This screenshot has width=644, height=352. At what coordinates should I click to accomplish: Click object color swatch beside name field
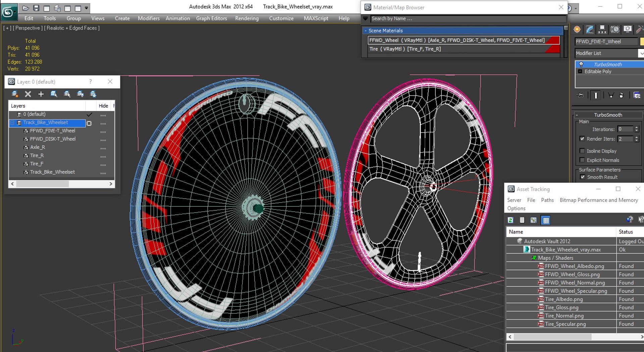tap(642, 42)
